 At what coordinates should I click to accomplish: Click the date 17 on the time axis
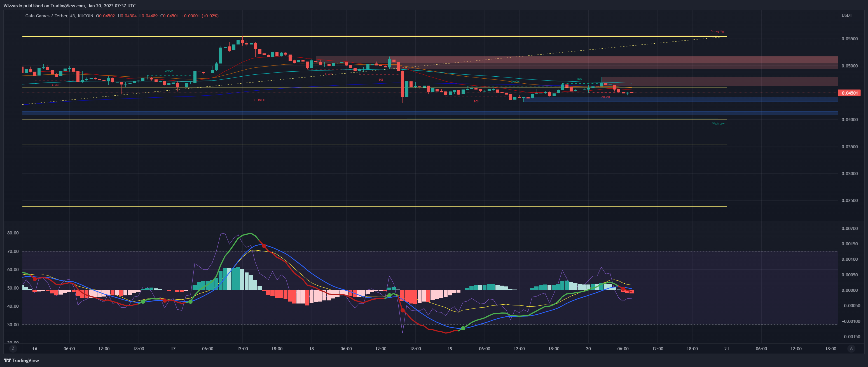pos(173,349)
